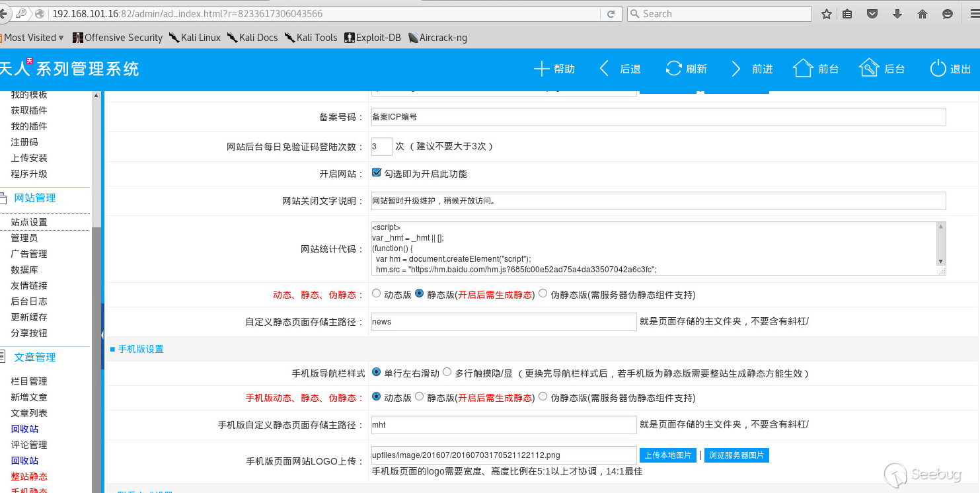Open Exploit-DB bookmark
Viewport: 980px width, 493px height.
(372, 38)
